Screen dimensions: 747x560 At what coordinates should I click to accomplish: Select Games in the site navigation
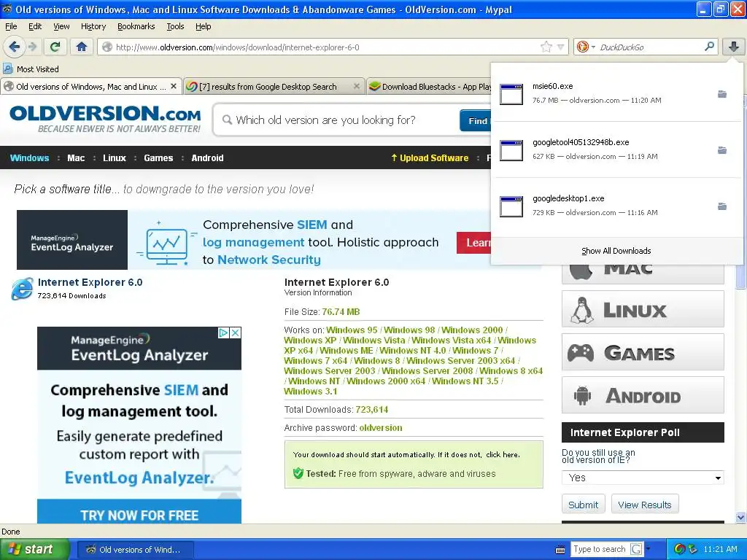coord(158,157)
